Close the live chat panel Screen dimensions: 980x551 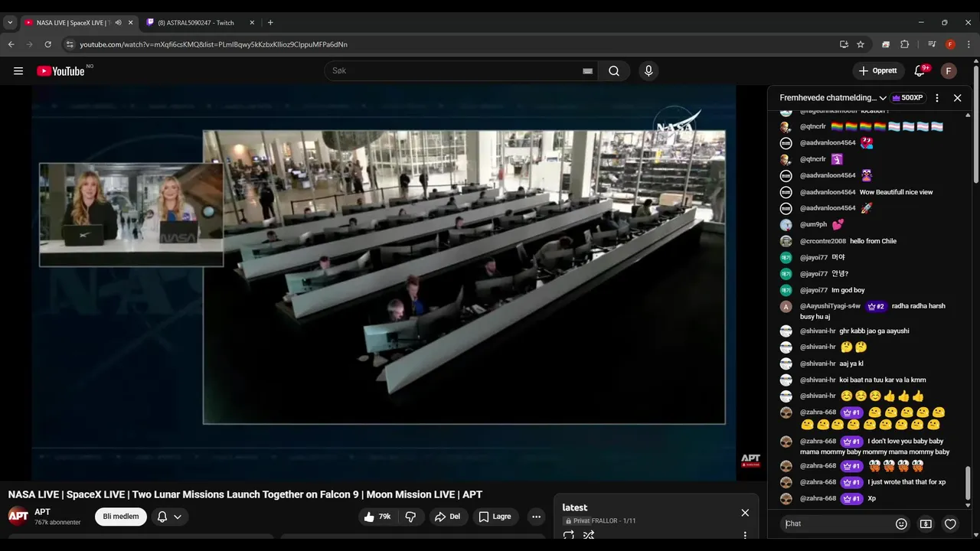pyautogui.click(x=957, y=98)
